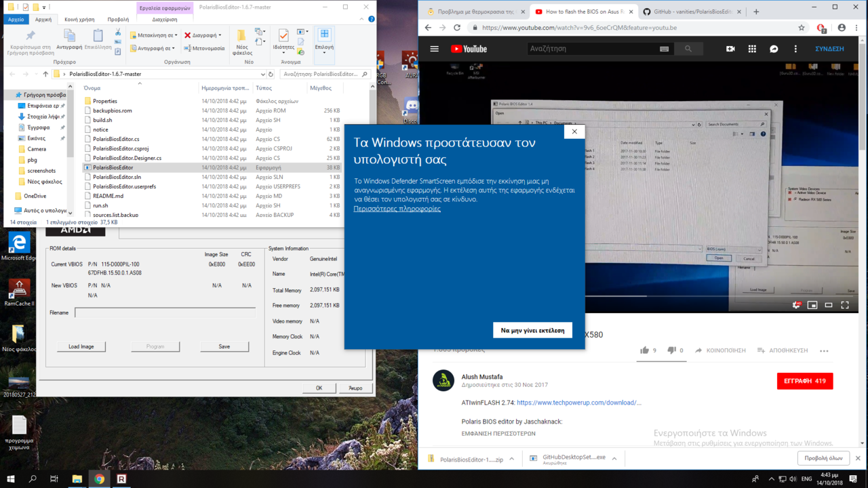Click the Load Image button

(x=81, y=346)
